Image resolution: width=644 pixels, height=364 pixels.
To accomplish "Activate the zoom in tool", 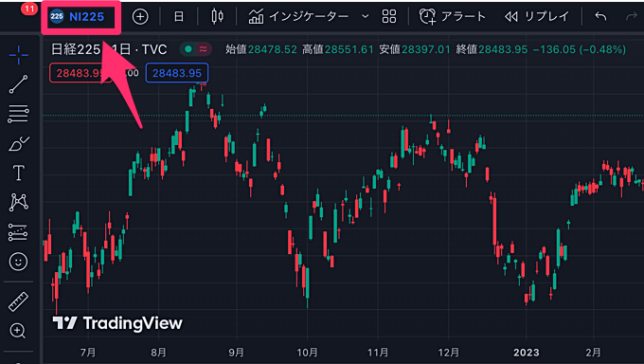I will (18, 331).
